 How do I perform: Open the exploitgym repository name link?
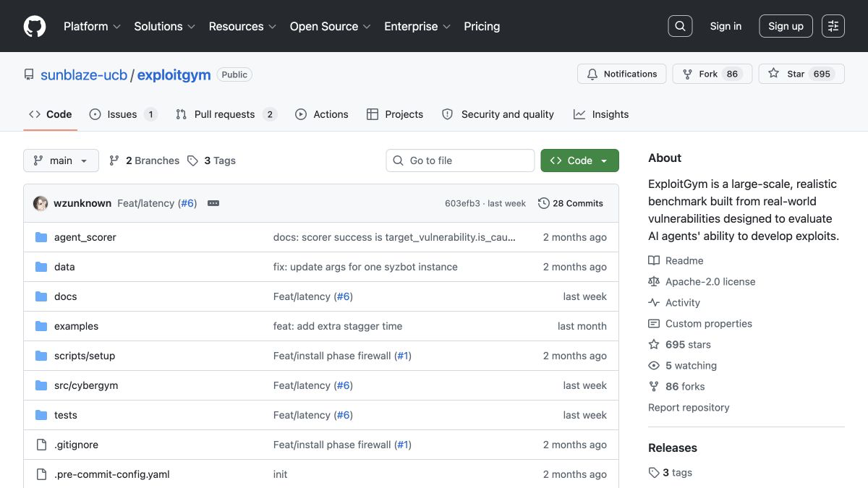tap(174, 74)
